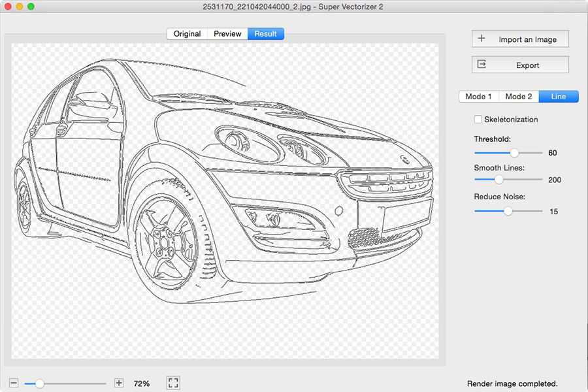The height and width of the screenshot is (392, 588).
Task: Click the fit-to-window icon at bottom right
Action: click(x=173, y=383)
